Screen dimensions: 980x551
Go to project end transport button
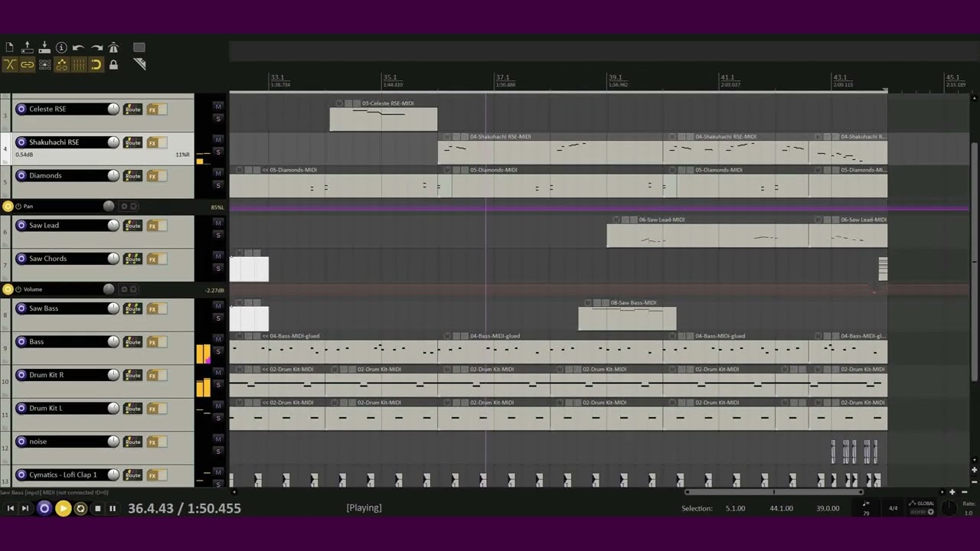[x=24, y=508]
